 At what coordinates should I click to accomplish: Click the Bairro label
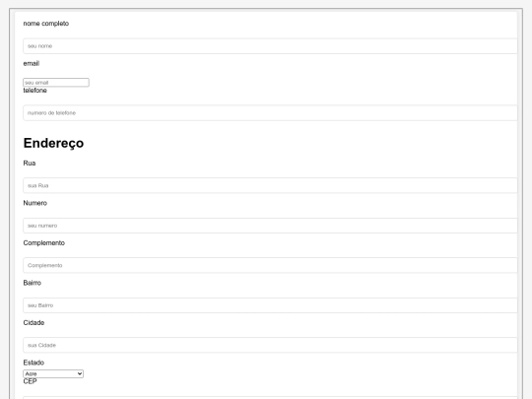tap(33, 283)
